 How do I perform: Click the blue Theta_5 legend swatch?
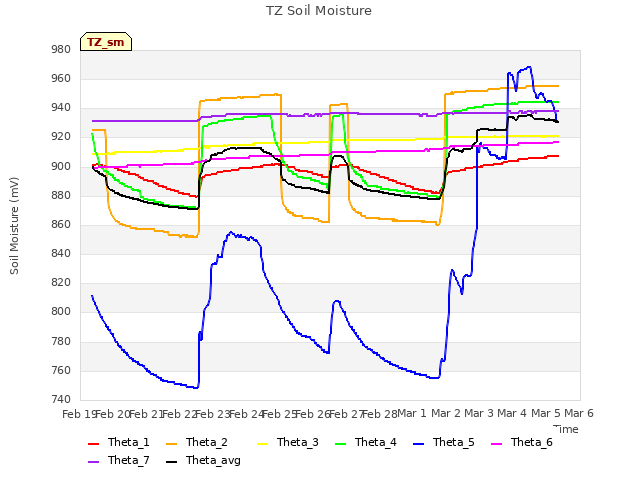click(x=418, y=443)
